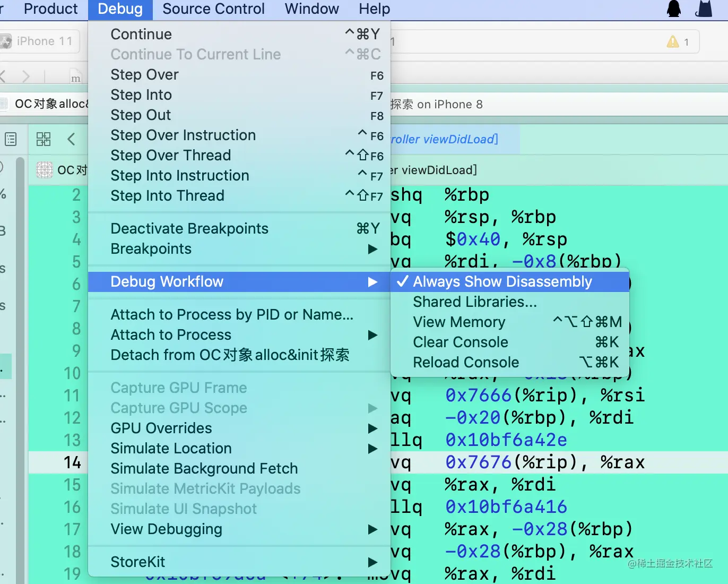This screenshot has height=584, width=728.
Task: Toggle the Always Show Disassembly checkmark
Action: (x=403, y=281)
